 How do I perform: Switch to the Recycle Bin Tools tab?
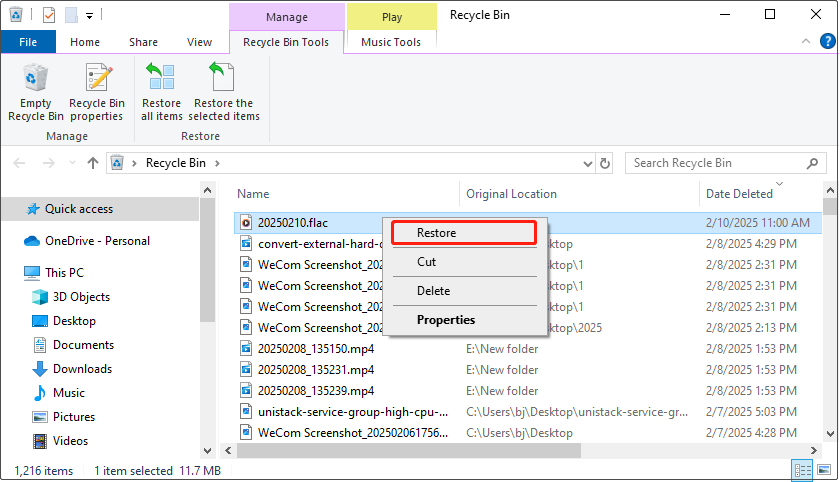click(x=286, y=42)
